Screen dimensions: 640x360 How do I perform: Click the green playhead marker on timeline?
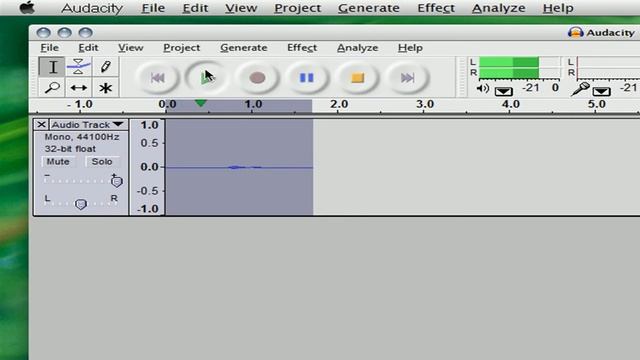click(x=200, y=103)
